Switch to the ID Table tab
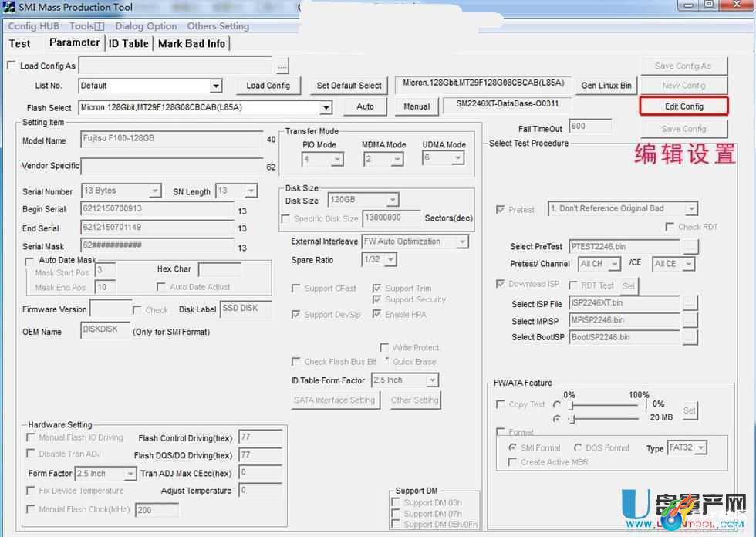 pyautogui.click(x=128, y=43)
